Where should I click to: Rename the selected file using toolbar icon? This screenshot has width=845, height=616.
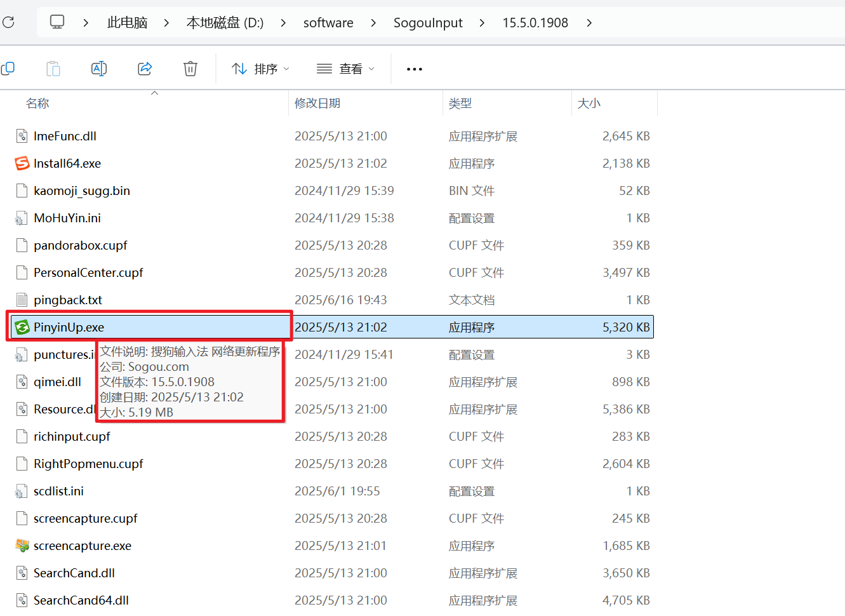pyautogui.click(x=99, y=69)
